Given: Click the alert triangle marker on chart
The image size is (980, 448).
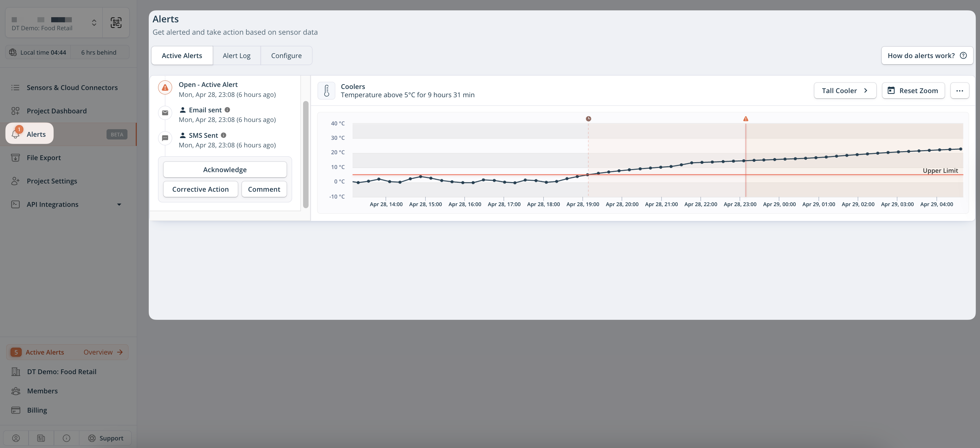Looking at the screenshot, I should [x=746, y=119].
